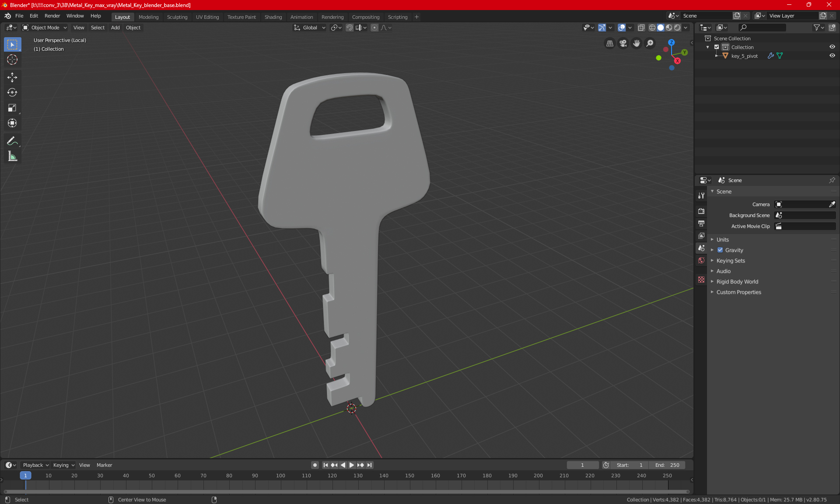Image resolution: width=840 pixels, height=504 pixels.
Task: Open the Shading workspace tab
Action: 273,16
